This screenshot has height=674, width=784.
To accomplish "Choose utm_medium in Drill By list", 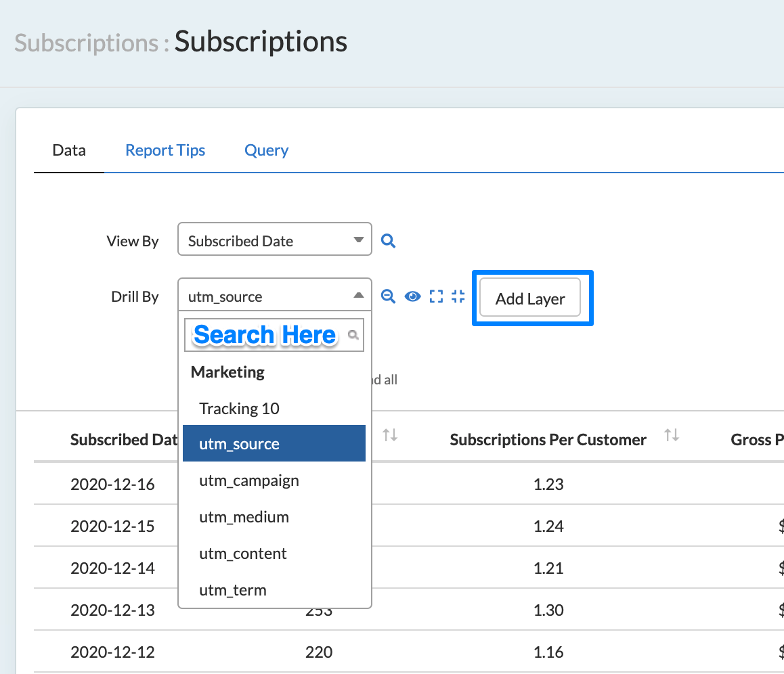I will point(244,517).
